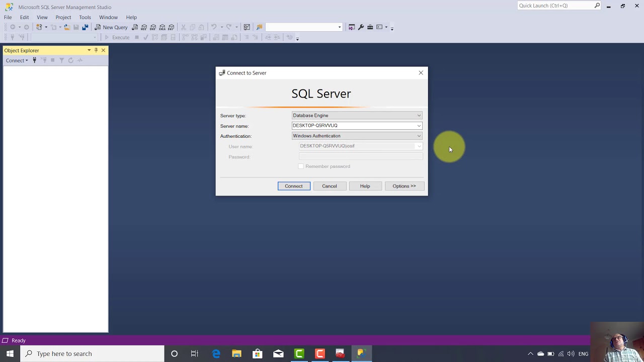
Task: Open the green Camtasia taskbar icon
Action: click(x=299, y=353)
